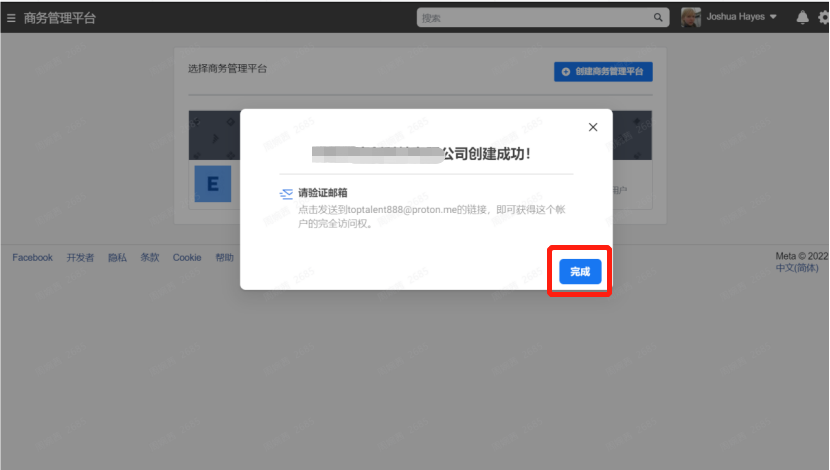Click the 请验证邮箱 heading text
The width and height of the screenshot is (830, 470).
tap(323, 193)
